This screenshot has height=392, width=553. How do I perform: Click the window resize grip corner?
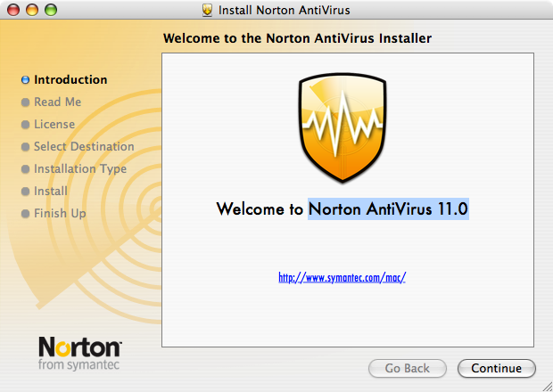pyautogui.click(x=547, y=386)
